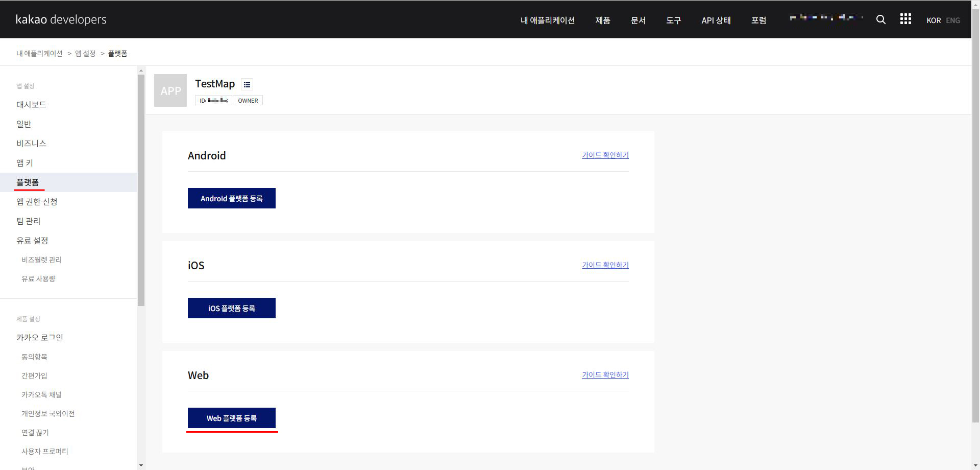Open 일반 in sidebar
980x470 pixels.
click(x=24, y=124)
